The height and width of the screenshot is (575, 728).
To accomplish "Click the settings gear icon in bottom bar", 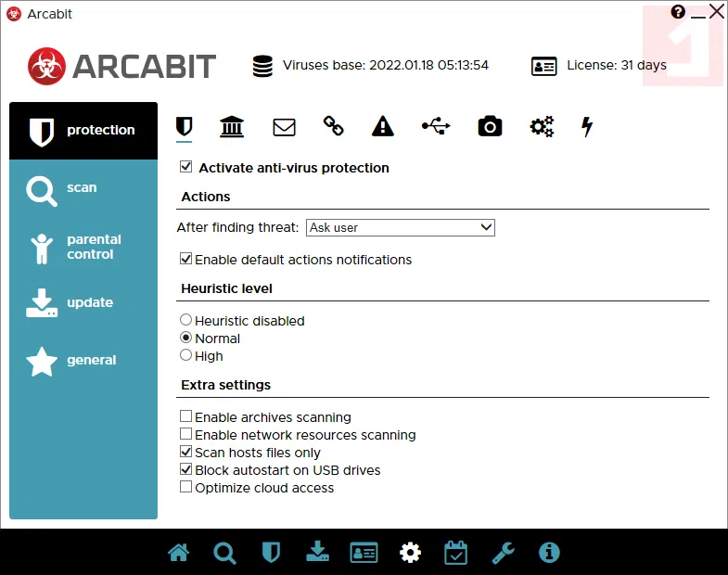I will click(x=411, y=553).
